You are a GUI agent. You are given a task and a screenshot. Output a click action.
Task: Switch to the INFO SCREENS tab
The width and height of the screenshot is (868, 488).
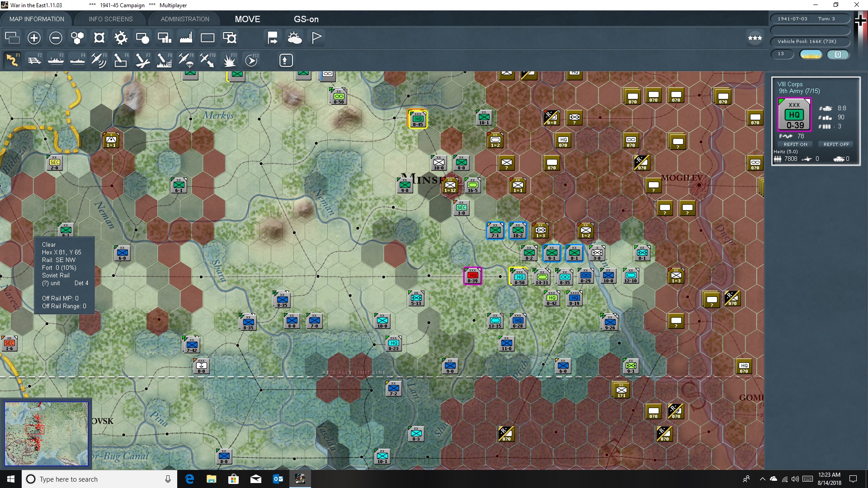tap(111, 19)
